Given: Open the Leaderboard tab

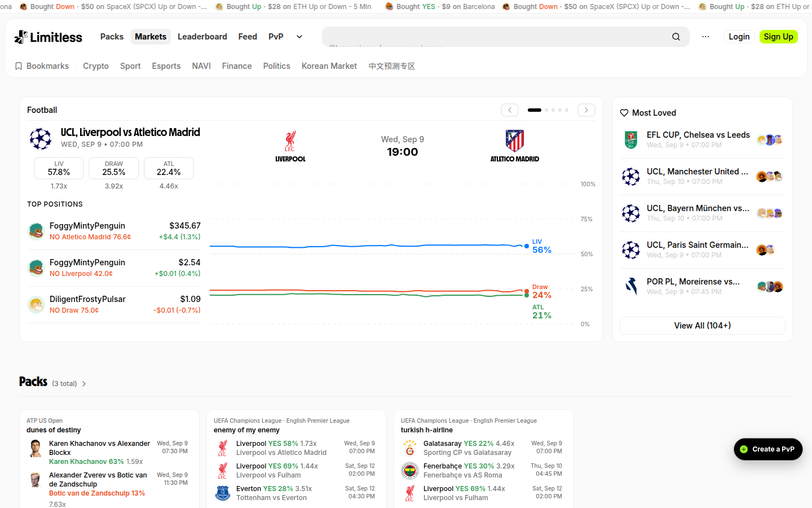Looking at the screenshot, I should (202, 37).
